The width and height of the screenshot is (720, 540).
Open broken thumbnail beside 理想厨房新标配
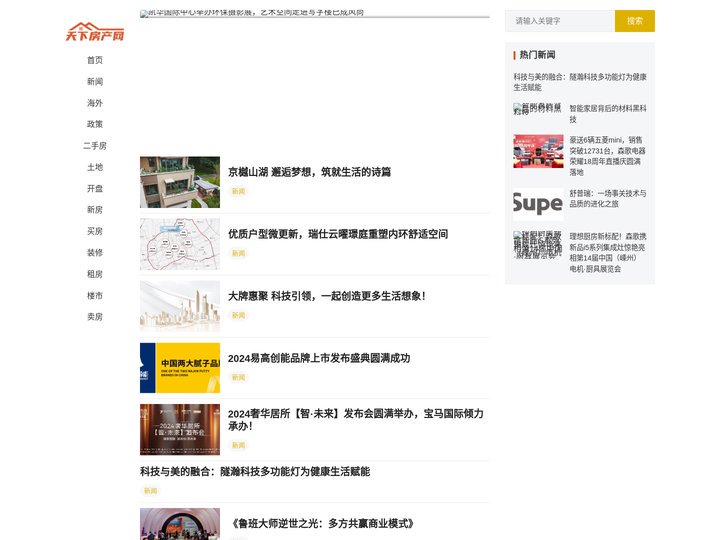(x=538, y=246)
